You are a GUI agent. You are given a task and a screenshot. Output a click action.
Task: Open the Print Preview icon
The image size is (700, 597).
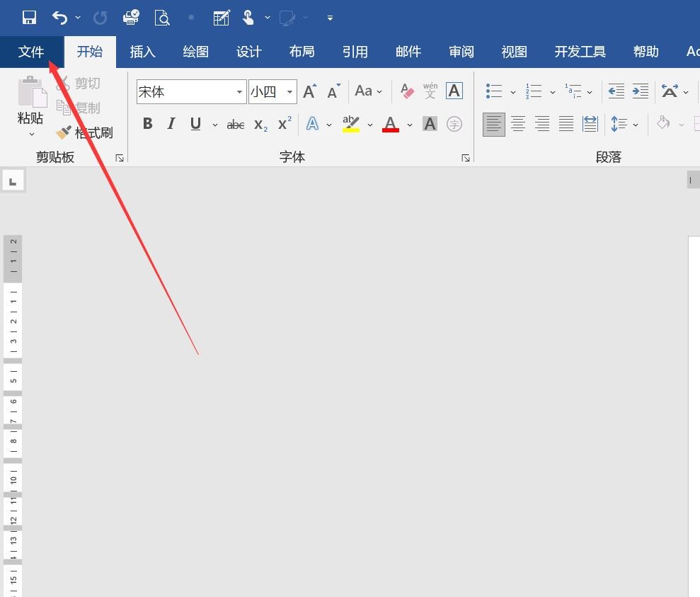point(162,18)
